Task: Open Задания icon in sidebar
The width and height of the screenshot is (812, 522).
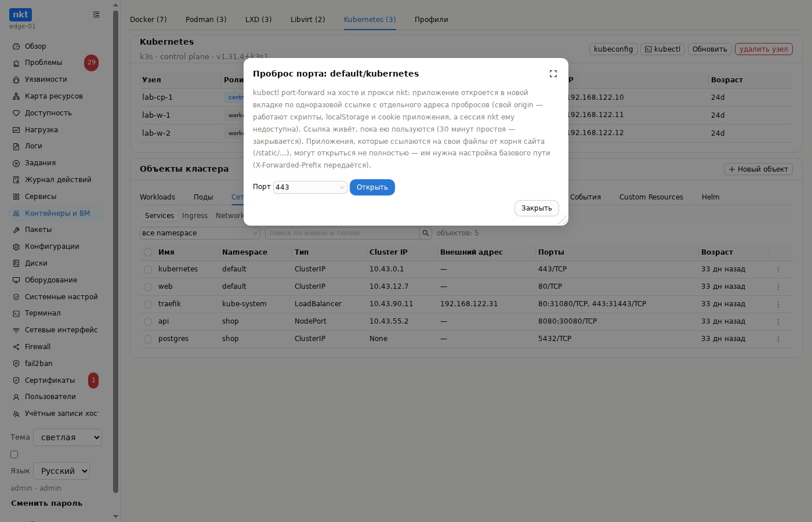Action: (x=16, y=163)
